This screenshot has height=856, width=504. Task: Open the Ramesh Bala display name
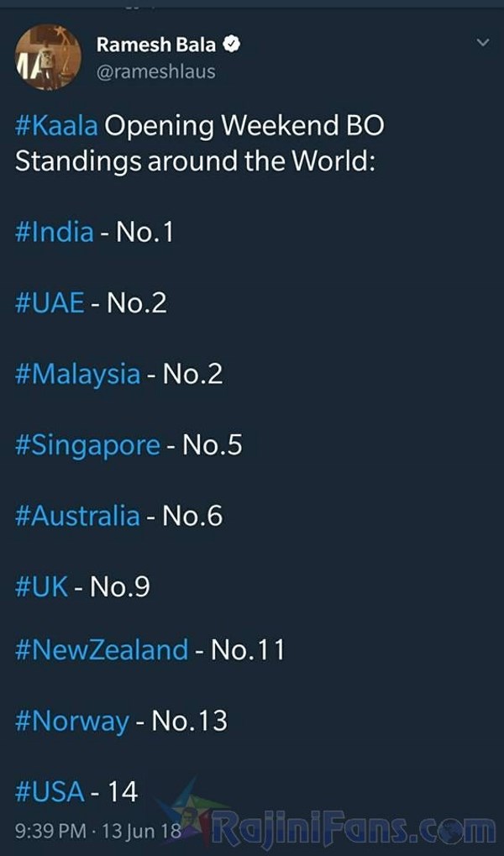pos(156,45)
